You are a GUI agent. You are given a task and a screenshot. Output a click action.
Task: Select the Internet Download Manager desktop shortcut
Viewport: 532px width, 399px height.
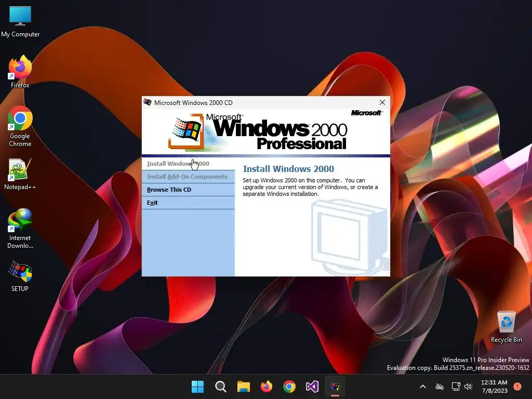[x=20, y=228]
